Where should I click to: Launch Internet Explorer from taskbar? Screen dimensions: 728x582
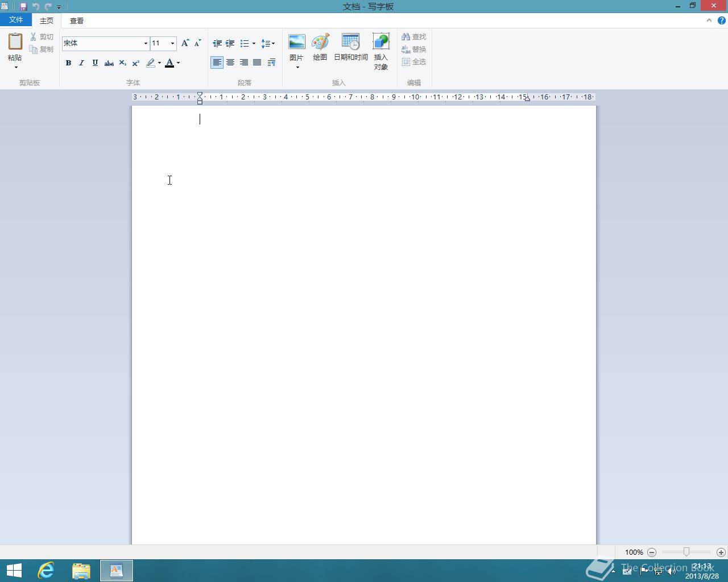(45, 571)
